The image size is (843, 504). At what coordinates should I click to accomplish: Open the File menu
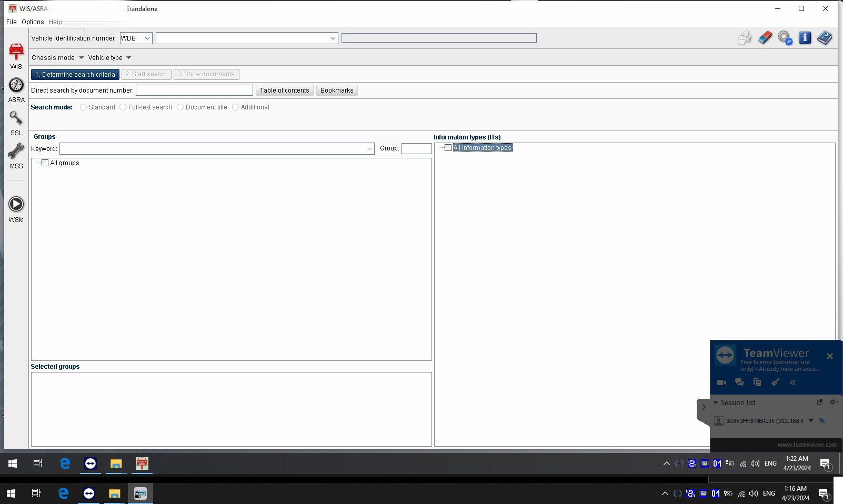(11, 22)
